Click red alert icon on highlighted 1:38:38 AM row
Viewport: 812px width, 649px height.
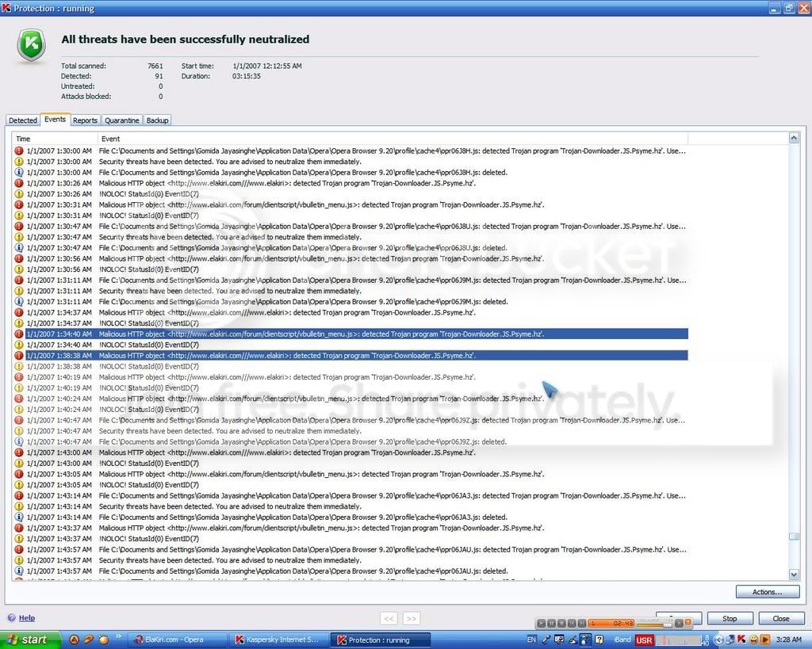(19, 356)
